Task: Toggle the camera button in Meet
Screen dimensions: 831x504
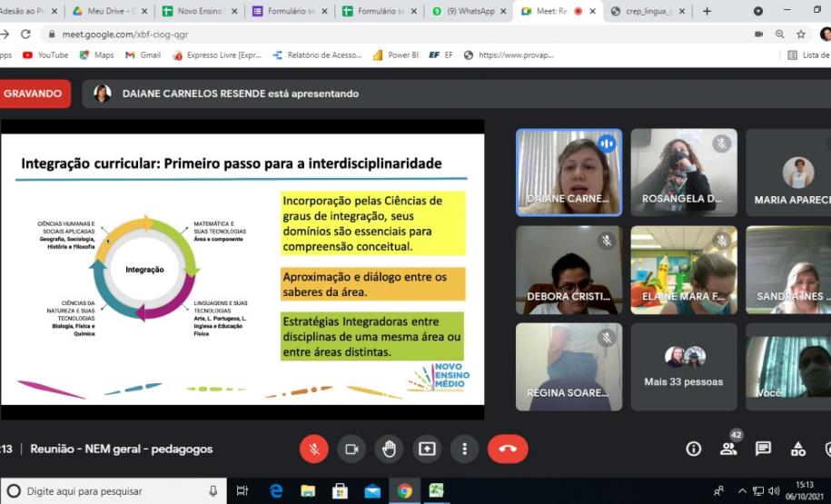Action: 351,449
